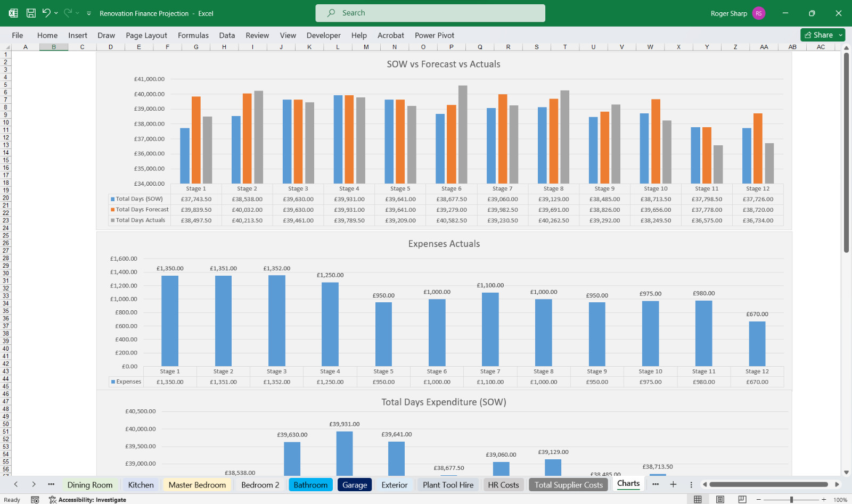Switch to Page Break Preview view

742,499
